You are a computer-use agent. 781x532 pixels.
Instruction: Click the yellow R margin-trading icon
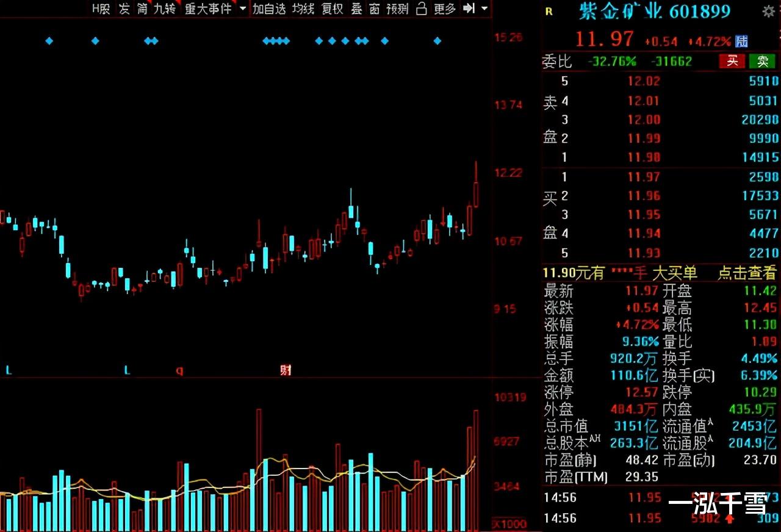(549, 12)
